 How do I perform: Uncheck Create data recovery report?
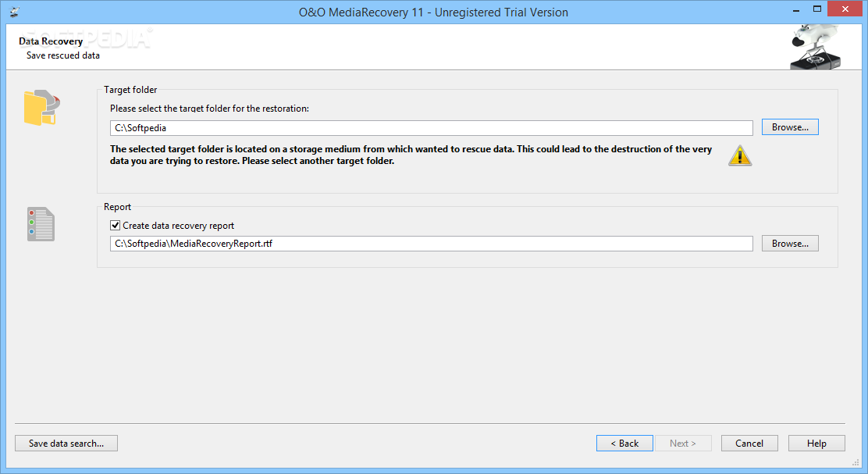pos(116,226)
